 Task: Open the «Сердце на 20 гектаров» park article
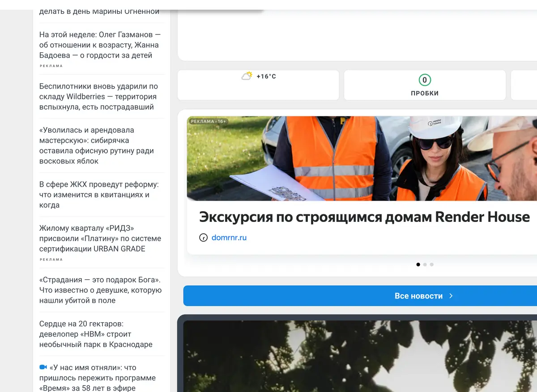point(96,334)
